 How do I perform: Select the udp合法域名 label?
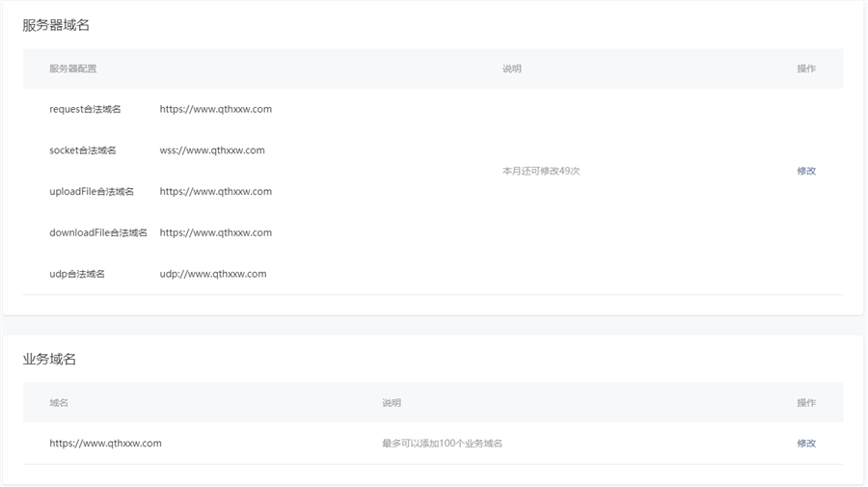pos(77,274)
